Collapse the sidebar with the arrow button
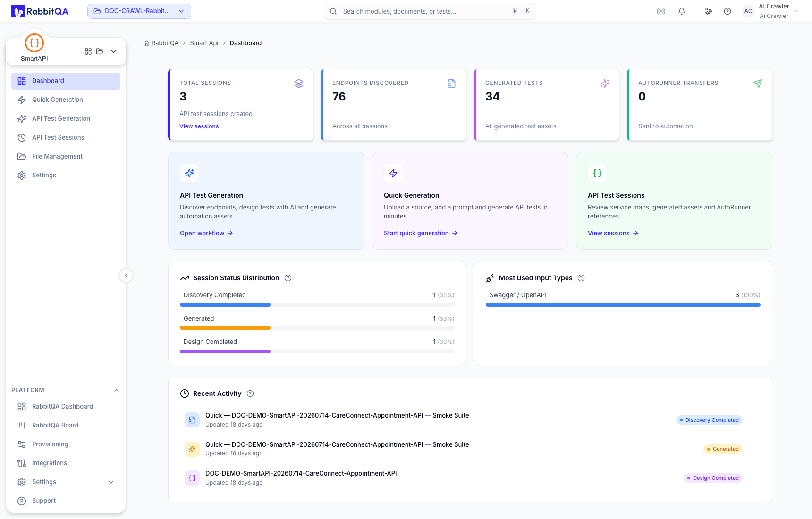Image resolution: width=812 pixels, height=519 pixels. 126,276
